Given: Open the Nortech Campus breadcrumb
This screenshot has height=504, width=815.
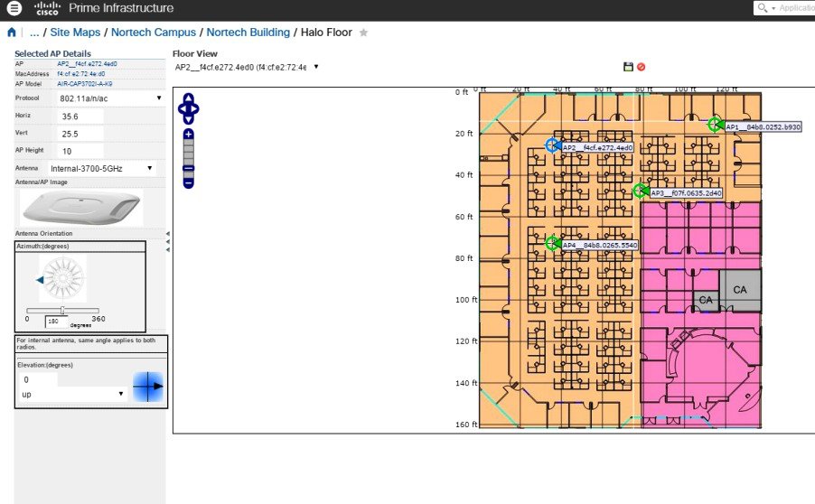Looking at the screenshot, I should click(x=154, y=33).
